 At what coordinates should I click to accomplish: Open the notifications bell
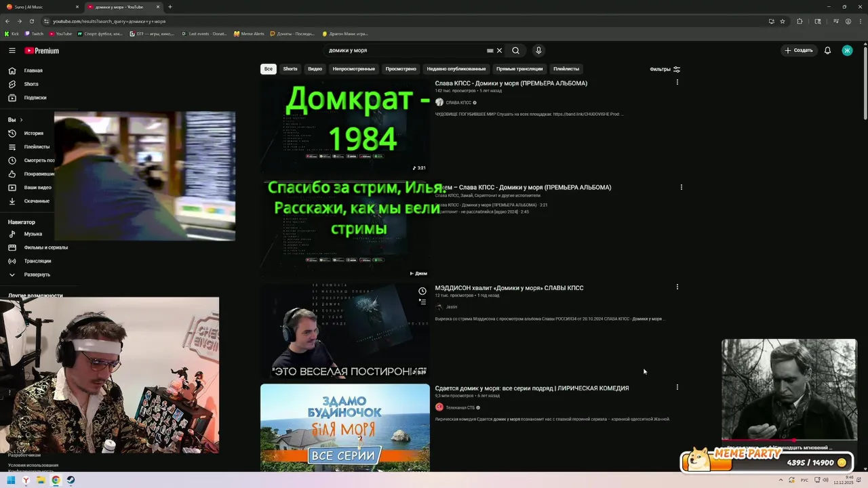827,50
